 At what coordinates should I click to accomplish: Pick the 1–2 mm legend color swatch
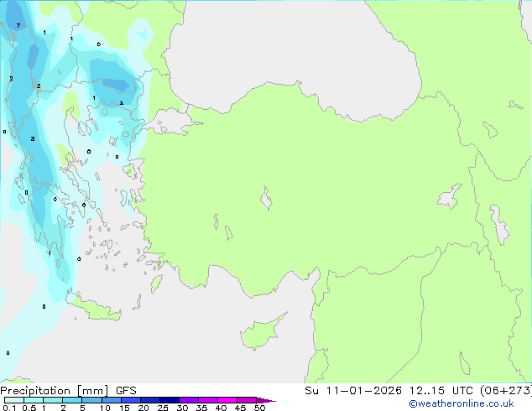click(x=53, y=400)
